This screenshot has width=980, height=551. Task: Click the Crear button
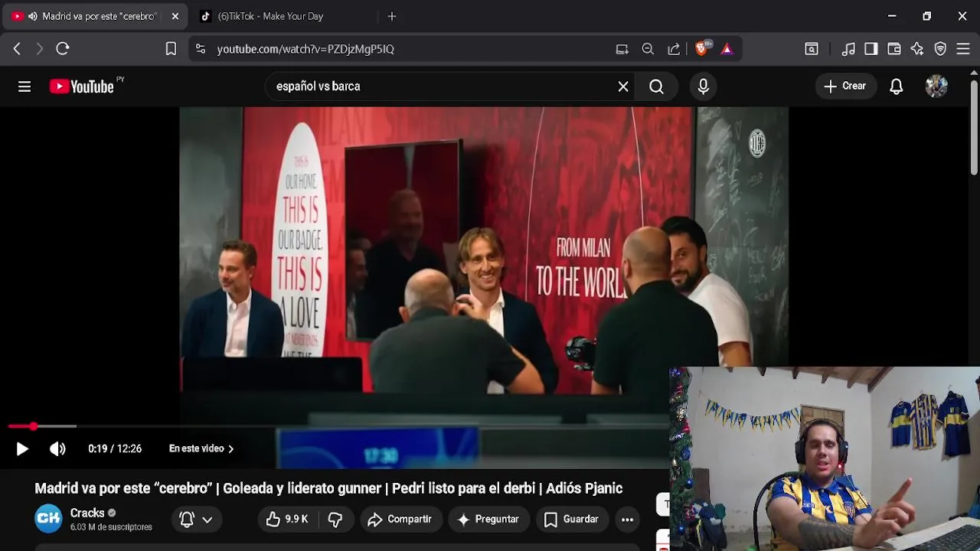pyautogui.click(x=845, y=86)
